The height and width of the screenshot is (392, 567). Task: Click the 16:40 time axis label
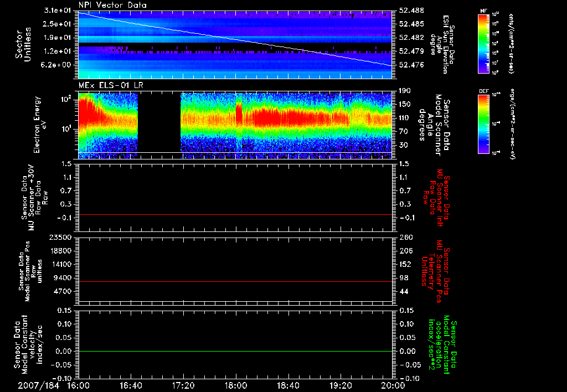pyautogui.click(x=131, y=385)
